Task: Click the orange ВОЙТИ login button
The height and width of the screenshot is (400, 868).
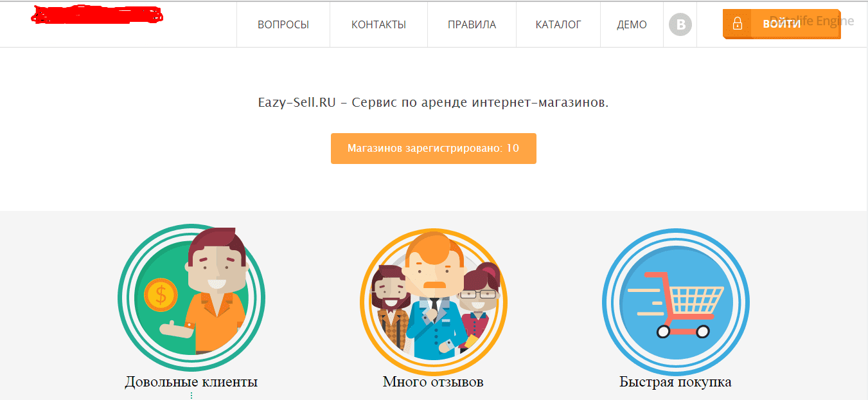Action: tap(781, 24)
